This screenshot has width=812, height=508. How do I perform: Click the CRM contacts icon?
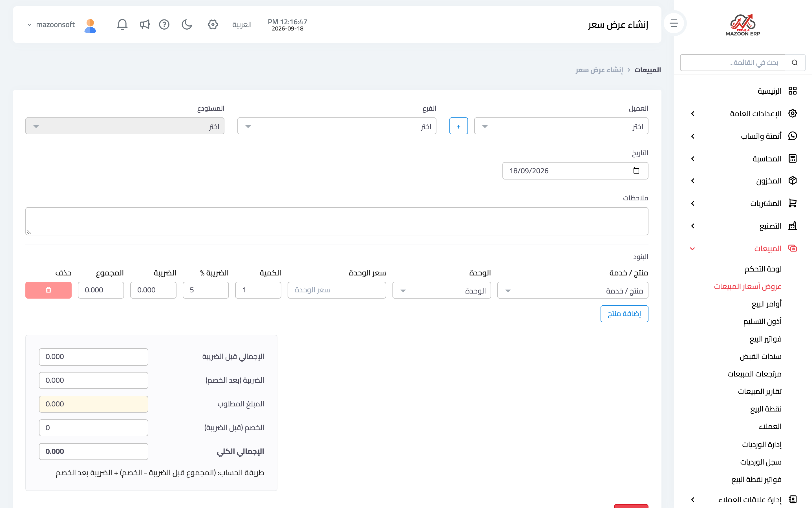coord(793,499)
